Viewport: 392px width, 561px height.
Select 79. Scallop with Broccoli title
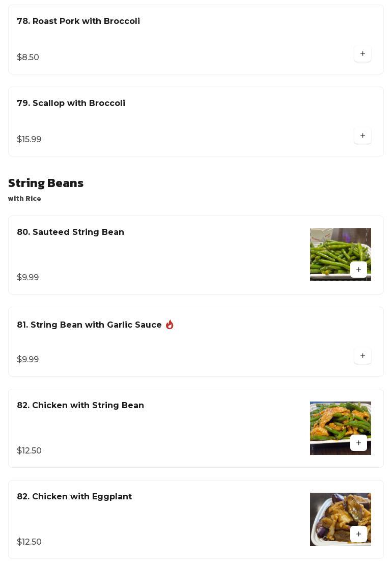(71, 103)
